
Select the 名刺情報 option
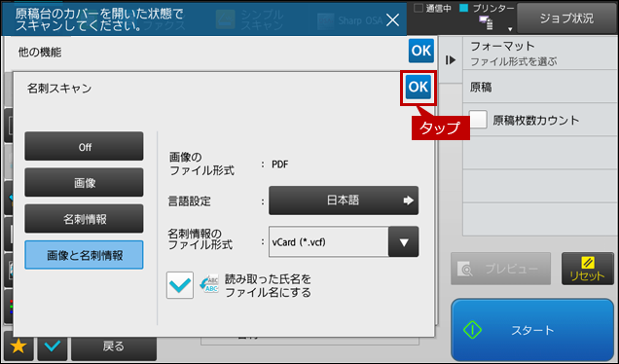(84, 219)
